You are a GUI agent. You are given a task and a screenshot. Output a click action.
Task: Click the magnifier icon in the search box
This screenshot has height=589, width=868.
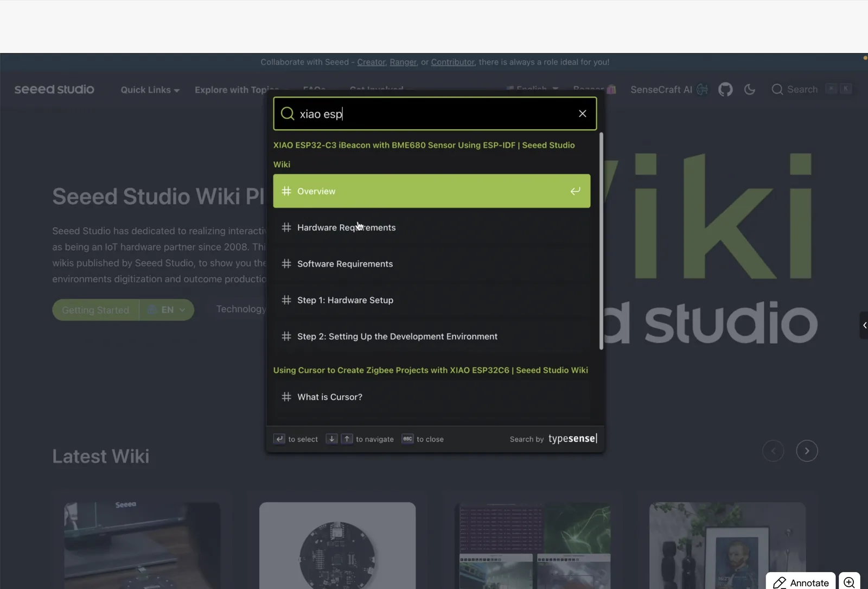[x=288, y=113]
